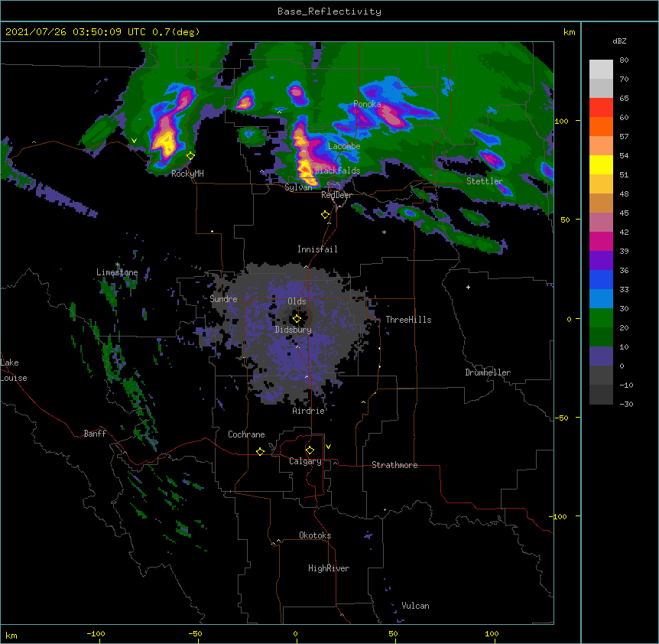Image resolution: width=659 pixels, height=644 pixels.
Task: Select the red 60-65 dBZ legend swatch
Action: 601,108
